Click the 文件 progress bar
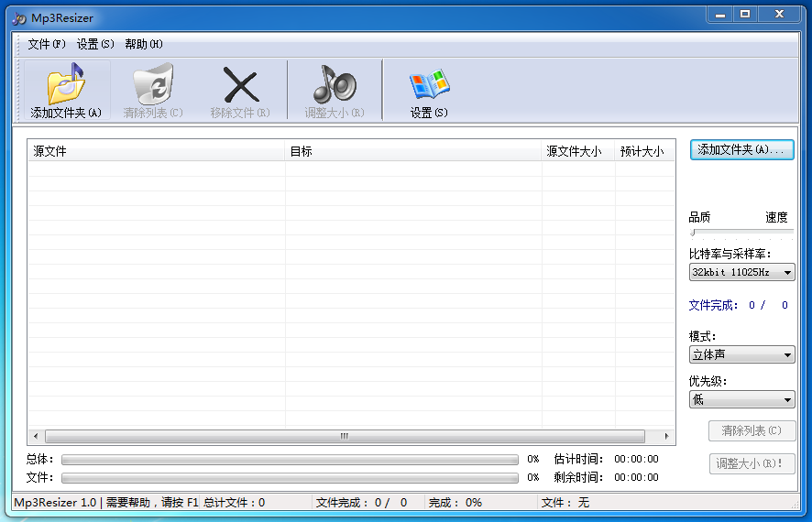The image size is (812, 522). click(290, 478)
